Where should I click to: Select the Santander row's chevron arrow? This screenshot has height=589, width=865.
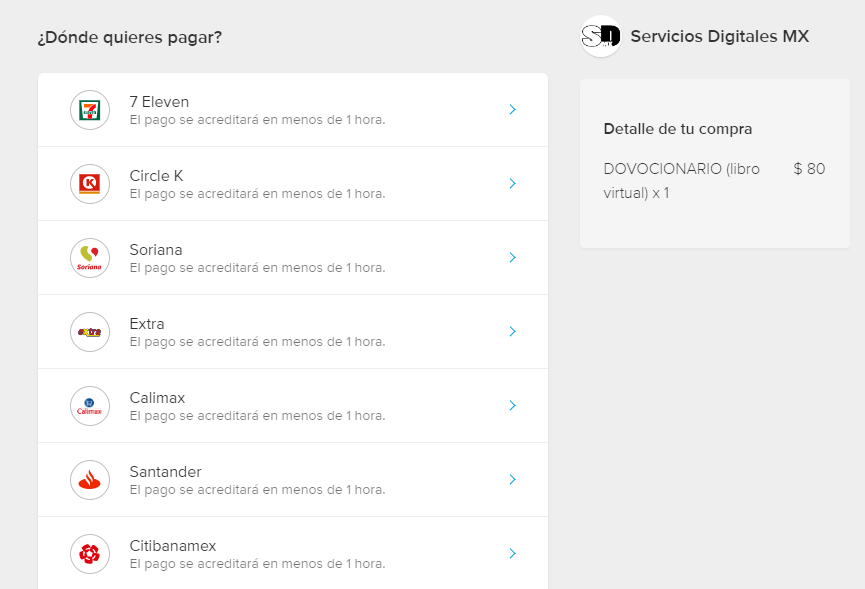[x=512, y=480]
